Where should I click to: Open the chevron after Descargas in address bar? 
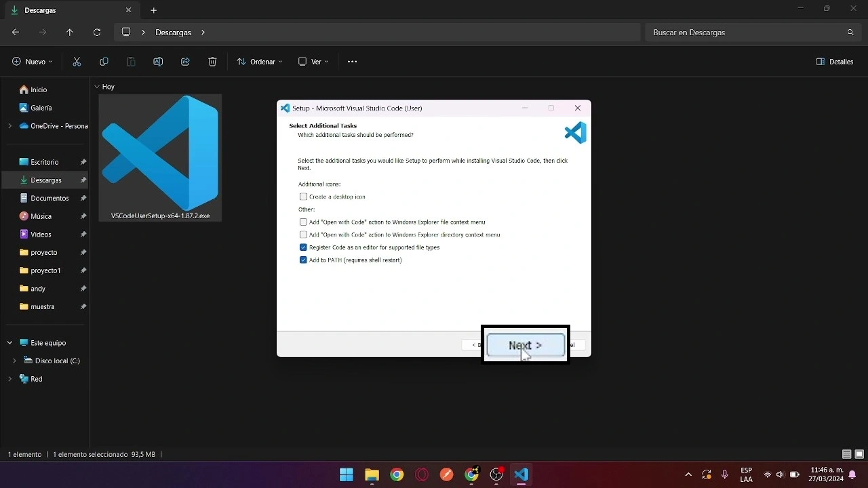[203, 32]
